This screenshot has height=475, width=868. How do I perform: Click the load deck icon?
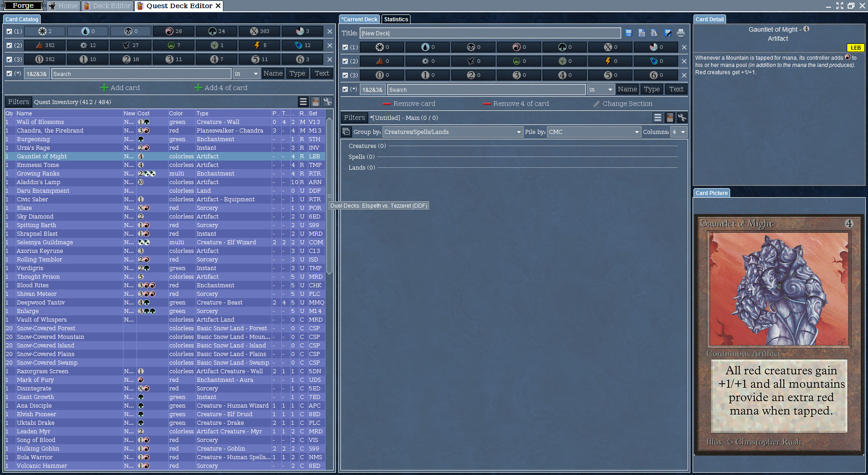[655, 33]
